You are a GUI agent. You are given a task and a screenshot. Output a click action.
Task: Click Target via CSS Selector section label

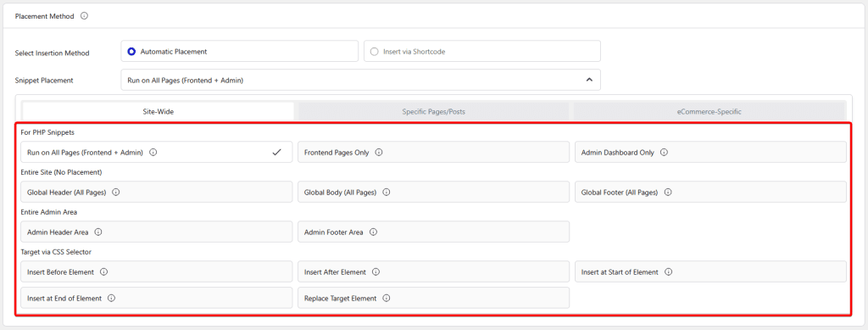[56, 252]
